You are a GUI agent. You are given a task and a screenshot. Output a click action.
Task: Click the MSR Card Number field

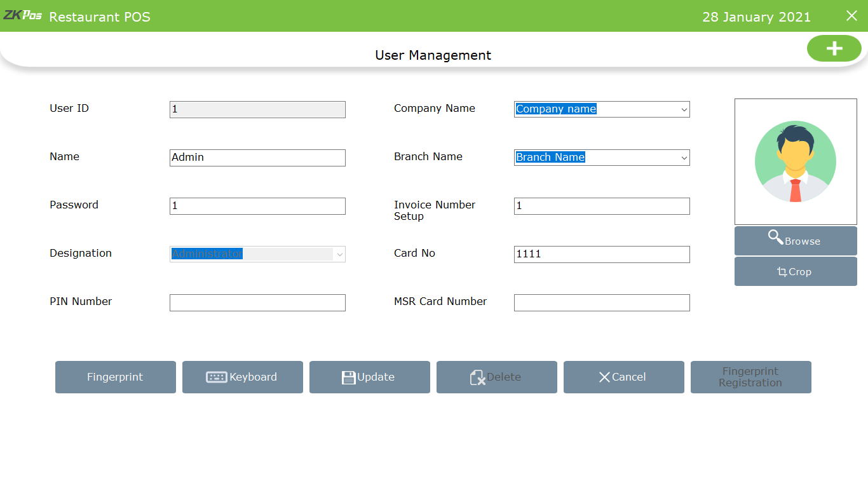click(602, 302)
